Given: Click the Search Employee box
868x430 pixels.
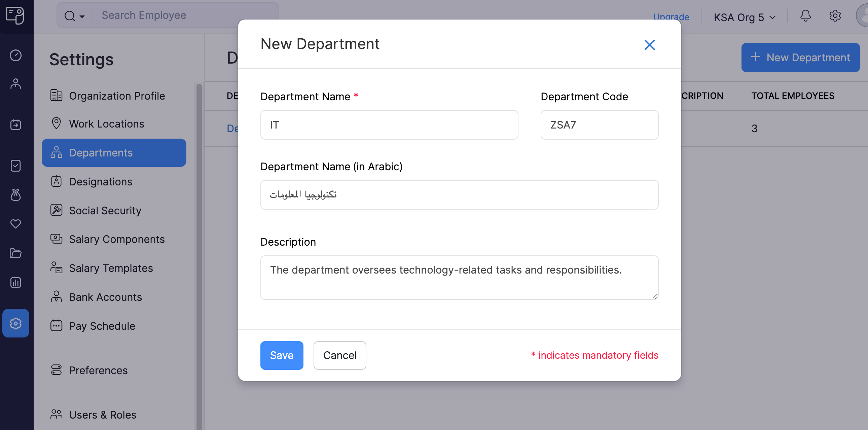Looking at the screenshot, I should pyautogui.click(x=168, y=15).
